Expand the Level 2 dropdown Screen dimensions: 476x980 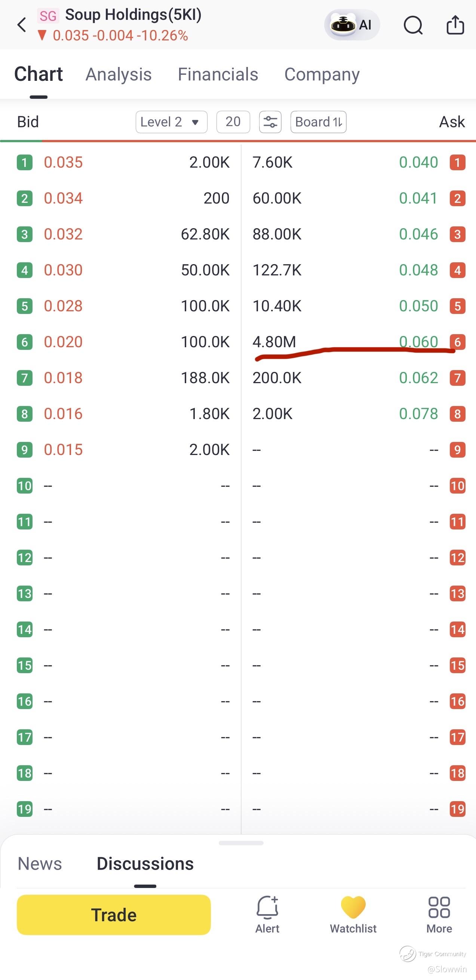172,122
